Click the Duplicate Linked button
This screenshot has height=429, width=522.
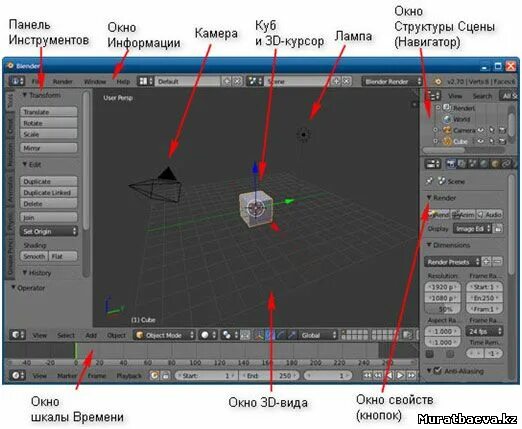(49, 192)
